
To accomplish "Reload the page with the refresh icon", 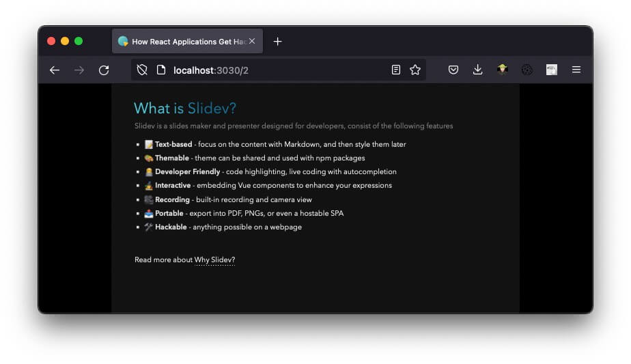I will pyautogui.click(x=104, y=70).
